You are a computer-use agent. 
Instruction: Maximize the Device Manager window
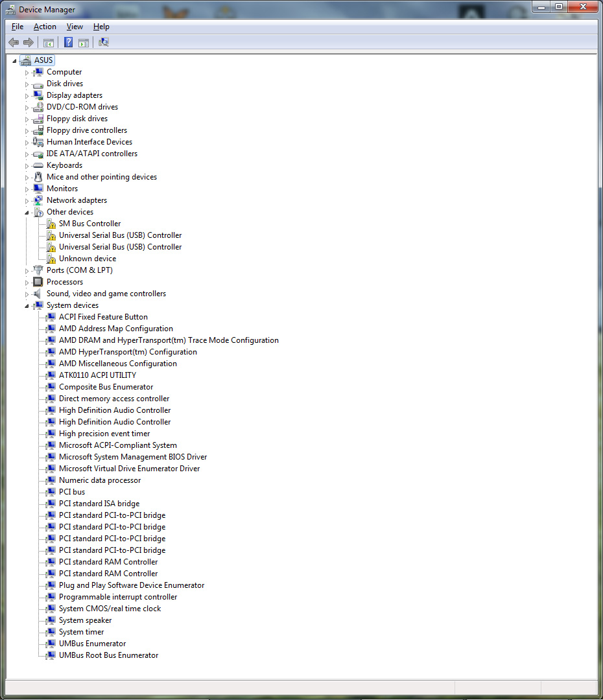tap(559, 6)
